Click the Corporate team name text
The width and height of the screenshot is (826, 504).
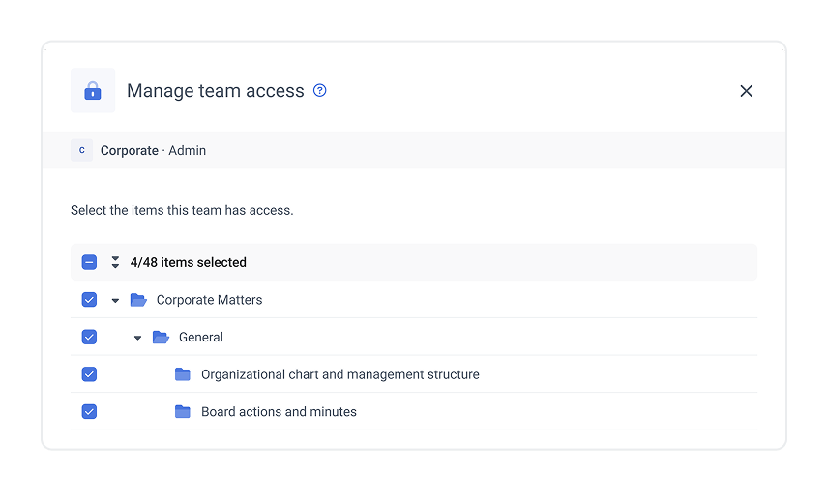click(x=130, y=151)
